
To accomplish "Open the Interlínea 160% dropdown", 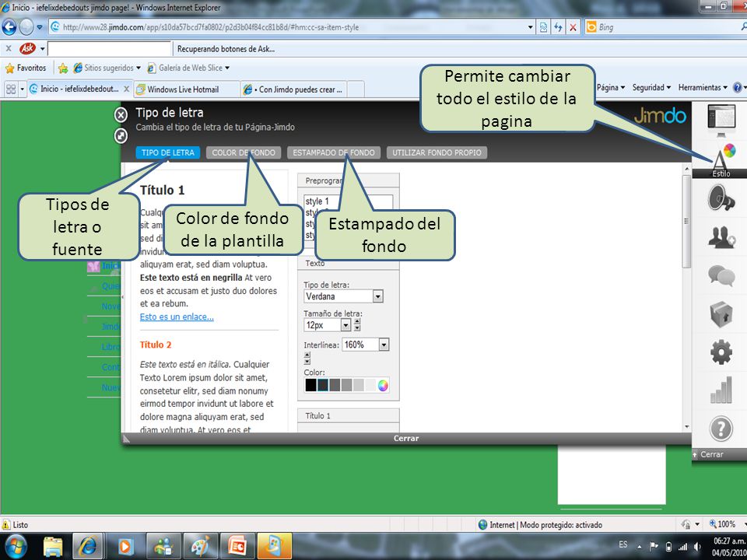I will (x=384, y=345).
